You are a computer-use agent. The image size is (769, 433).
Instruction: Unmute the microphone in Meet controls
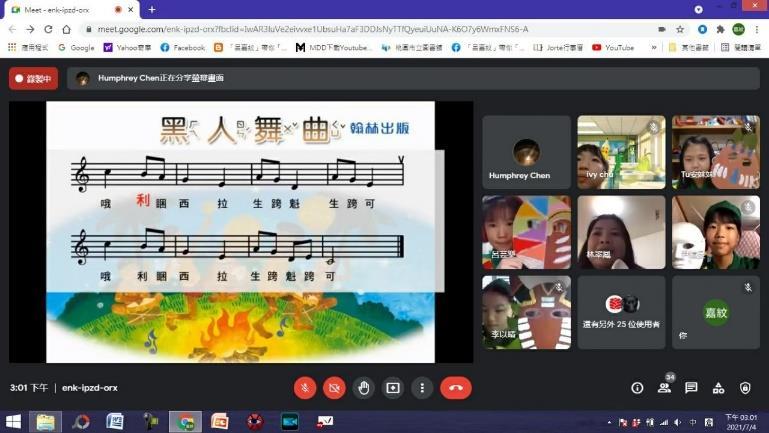pos(305,388)
